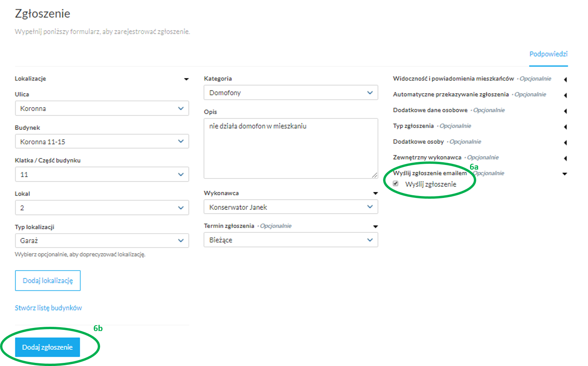Image resolution: width=588 pixels, height=366 pixels.
Task: Click the Wypełnij poniższy formularz instruction text
Action: tap(102, 31)
